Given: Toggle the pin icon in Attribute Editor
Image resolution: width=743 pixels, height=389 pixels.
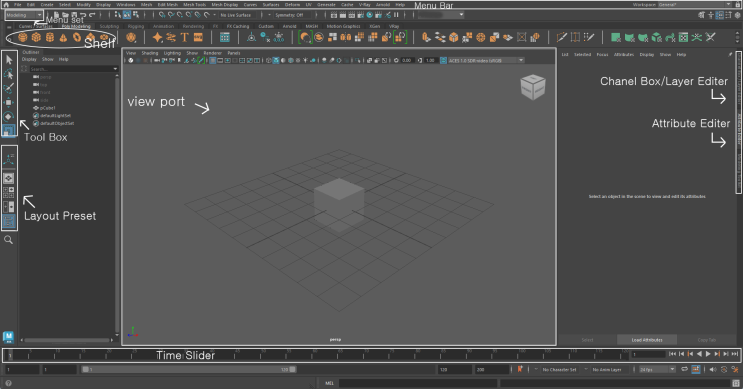Looking at the screenshot, I should pos(730,54).
